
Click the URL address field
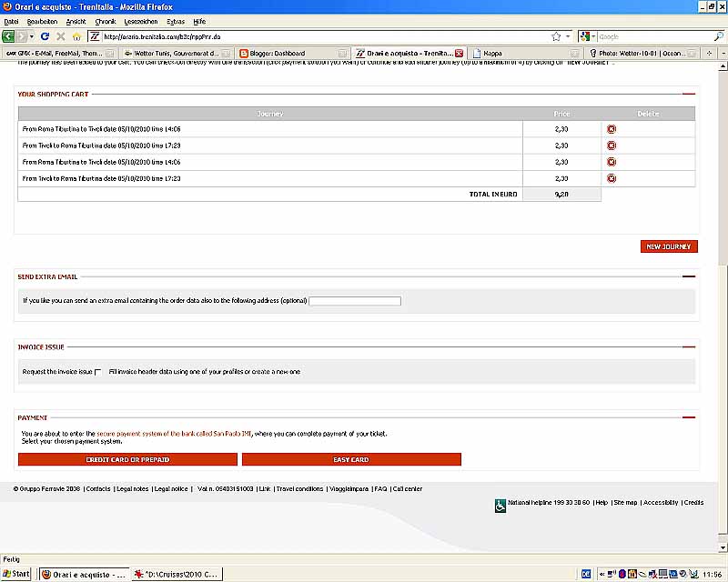325,36
